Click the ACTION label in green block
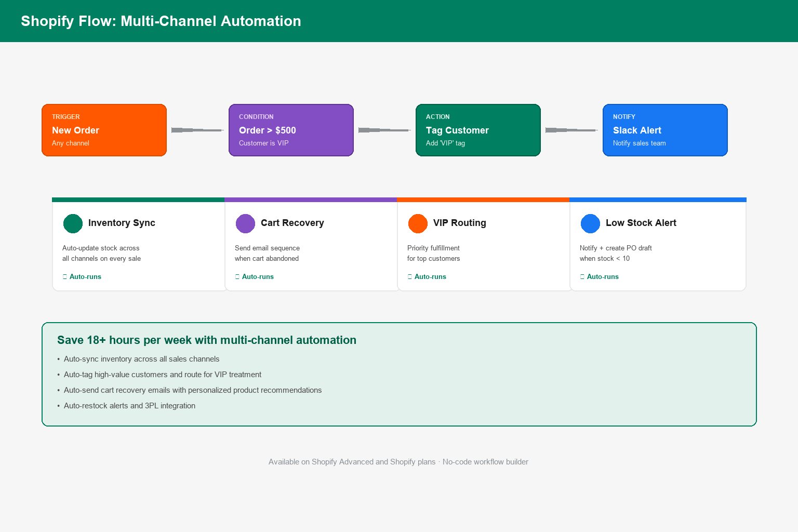The height and width of the screenshot is (532, 798). coord(438,117)
